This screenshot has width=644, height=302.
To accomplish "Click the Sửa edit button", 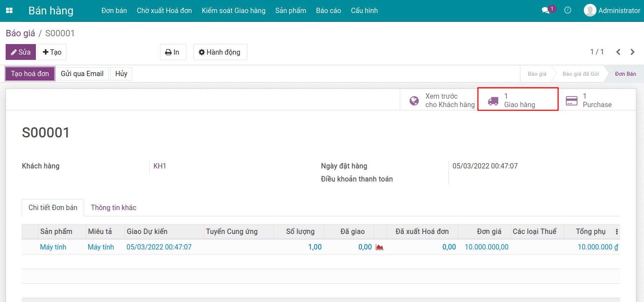I will click(21, 52).
